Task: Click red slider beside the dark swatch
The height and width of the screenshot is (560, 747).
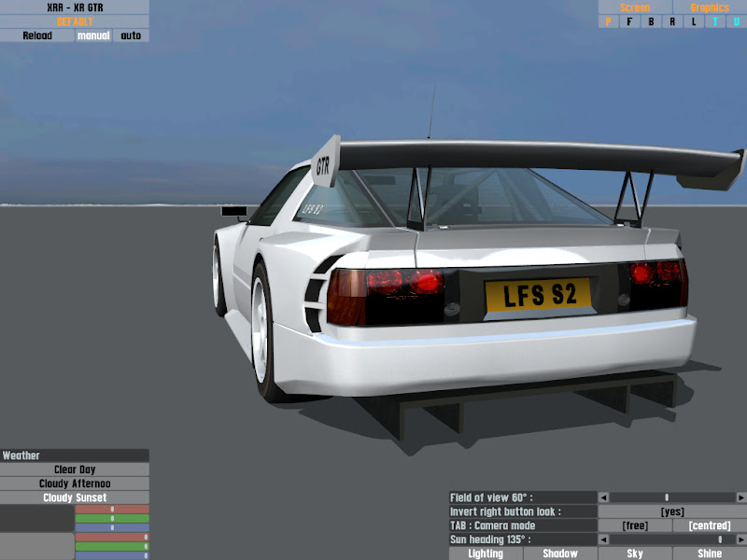Action: [x=112, y=509]
